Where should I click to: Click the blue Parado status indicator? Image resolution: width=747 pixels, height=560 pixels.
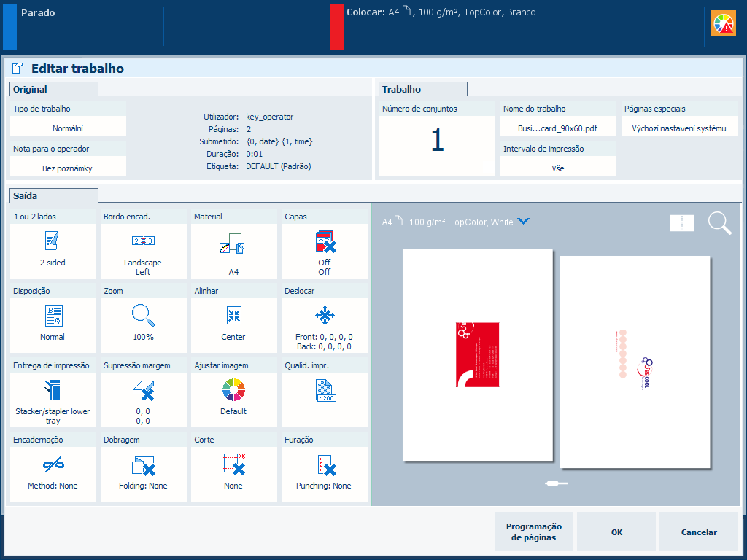[x=9, y=27]
